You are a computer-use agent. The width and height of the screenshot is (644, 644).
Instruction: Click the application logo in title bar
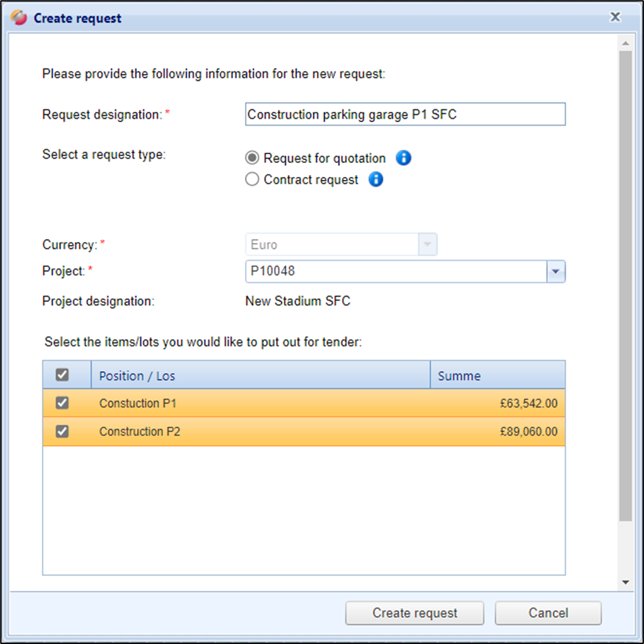coord(20,18)
